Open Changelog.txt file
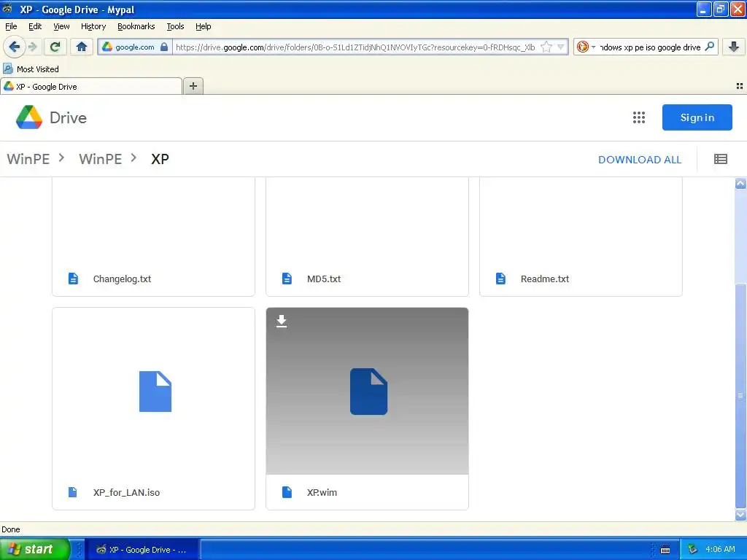The image size is (747, 560). click(122, 279)
